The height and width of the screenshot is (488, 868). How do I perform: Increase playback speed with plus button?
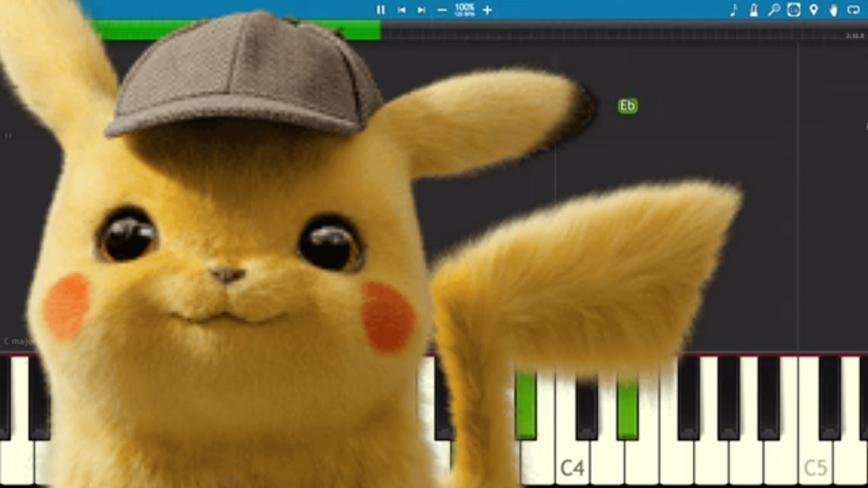(x=487, y=10)
